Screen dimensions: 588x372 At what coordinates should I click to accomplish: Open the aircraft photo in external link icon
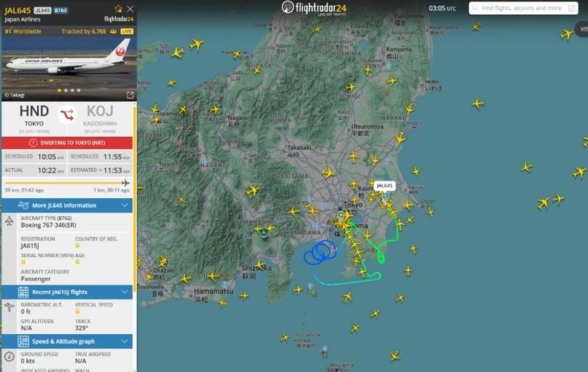coord(130,95)
